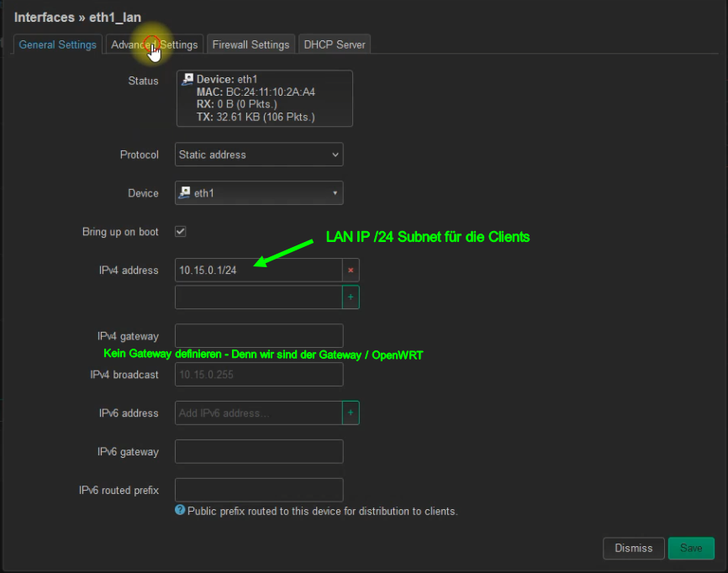Click the network icon in Device selector
The width and height of the screenshot is (728, 573).
(x=185, y=193)
